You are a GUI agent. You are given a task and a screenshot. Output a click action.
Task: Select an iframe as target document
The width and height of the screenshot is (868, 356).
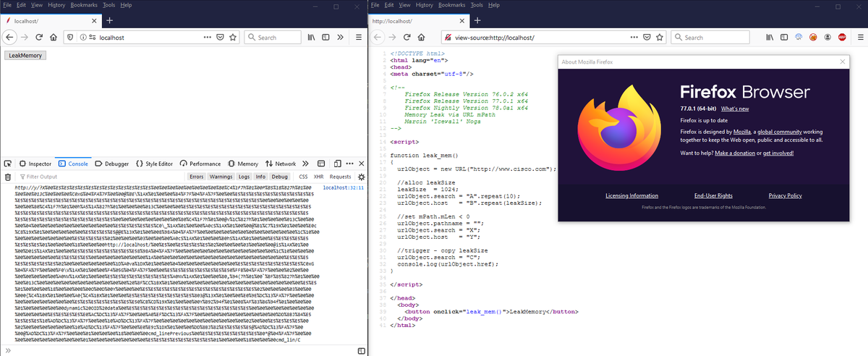pos(321,164)
